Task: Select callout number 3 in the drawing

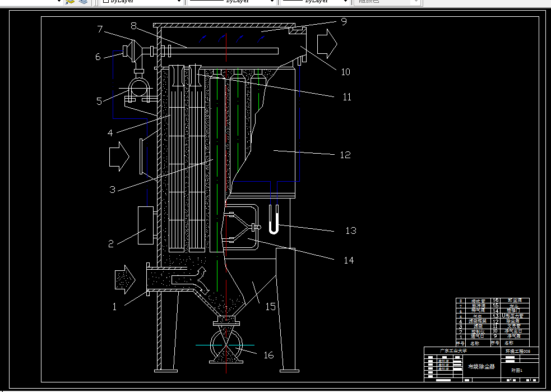Action: click(113, 190)
